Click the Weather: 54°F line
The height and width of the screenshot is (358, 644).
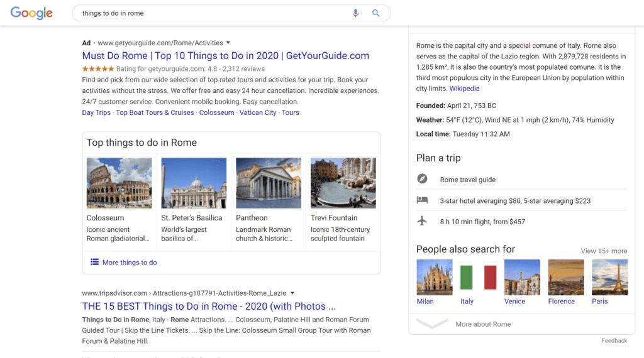[515, 120]
